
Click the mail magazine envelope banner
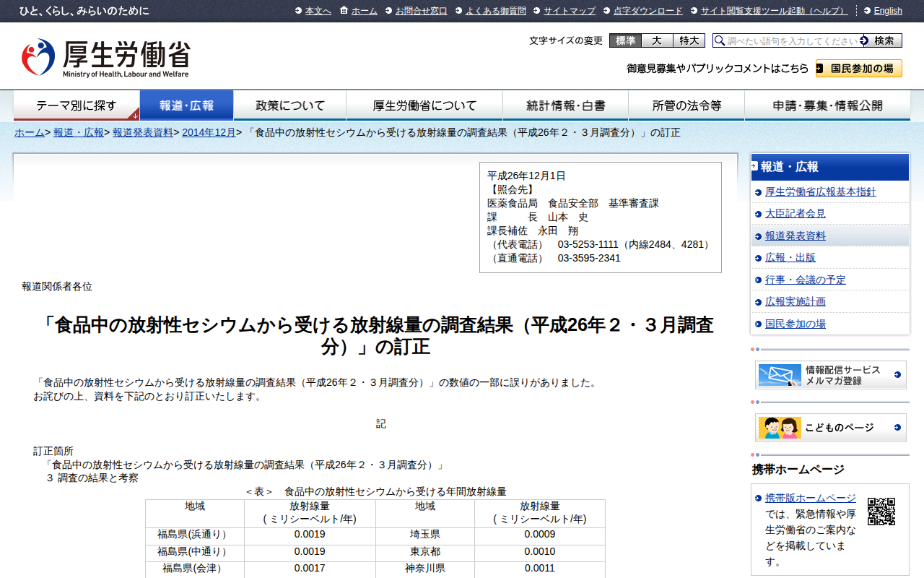(x=830, y=375)
